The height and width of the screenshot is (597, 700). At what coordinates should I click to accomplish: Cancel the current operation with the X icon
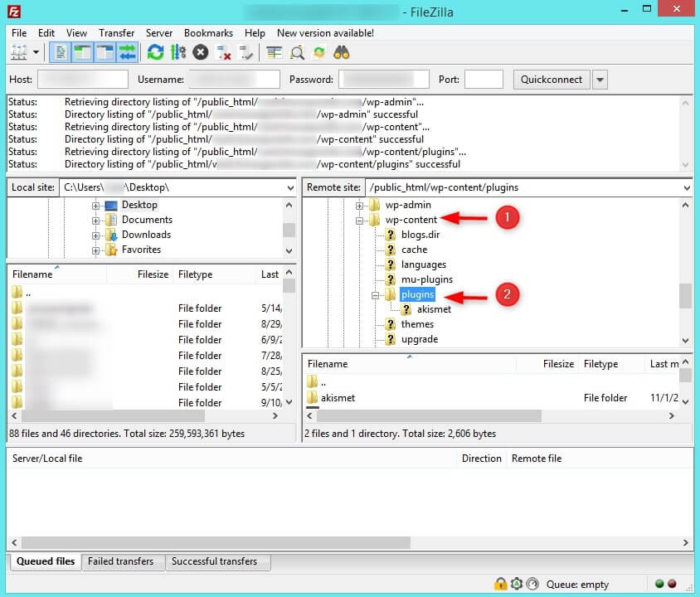coord(200,52)
